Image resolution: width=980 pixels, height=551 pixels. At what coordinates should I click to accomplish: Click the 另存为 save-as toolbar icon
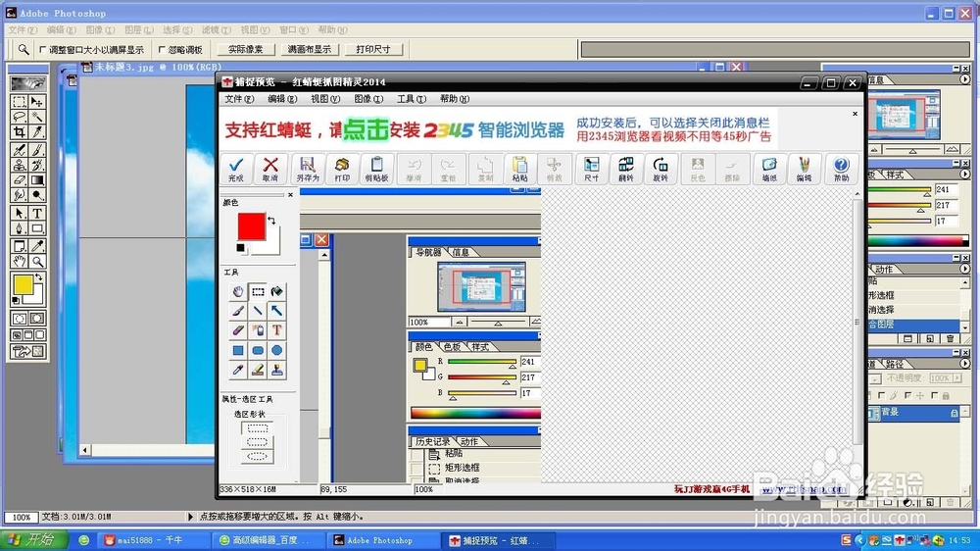point(307,169)
